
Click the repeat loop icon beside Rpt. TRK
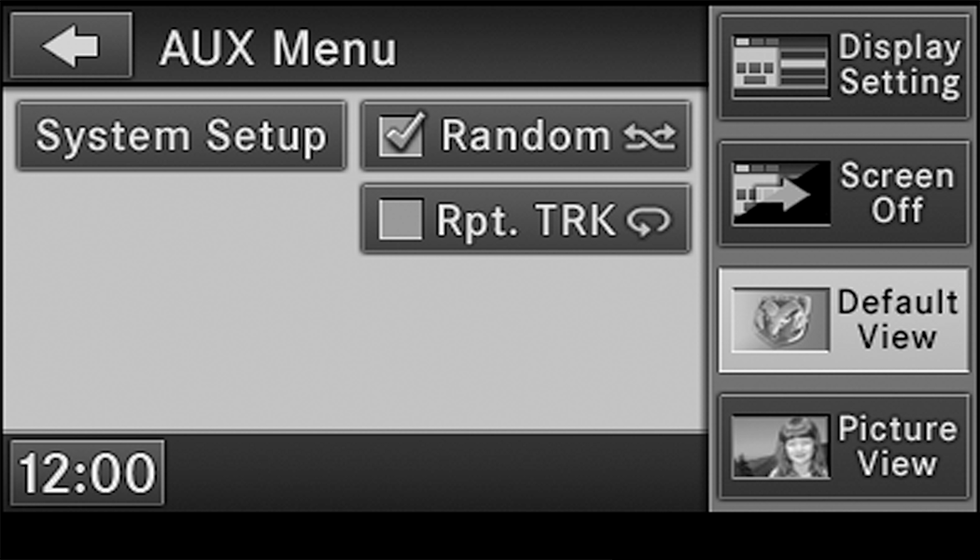649,221
